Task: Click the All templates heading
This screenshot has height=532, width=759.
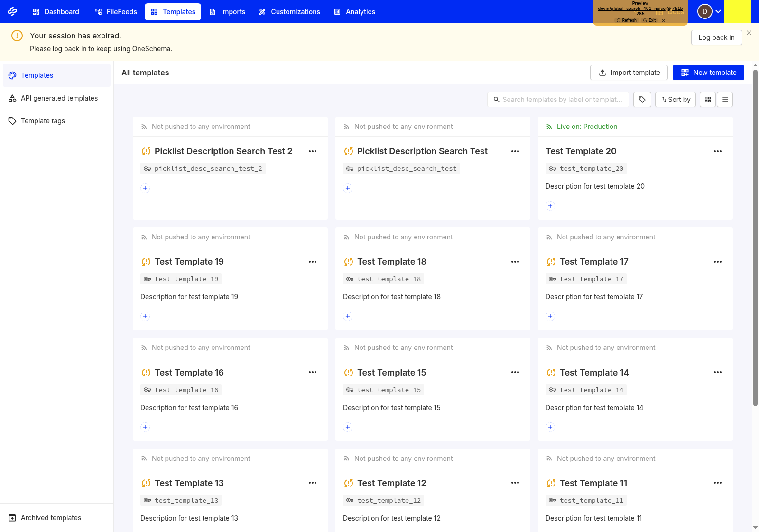Action: (145, 73)
